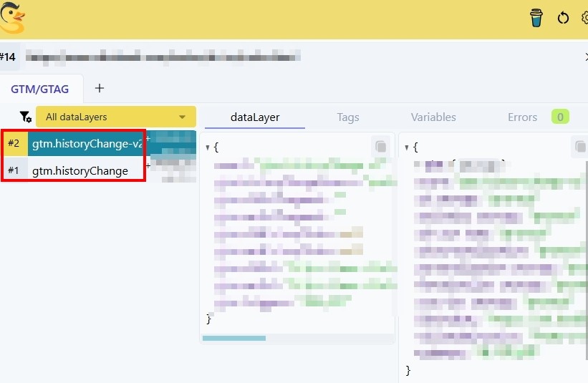Viewport: 588px width, 383px height.
Task: Copy the left JSON panel contents
Action: click(381, 147)
